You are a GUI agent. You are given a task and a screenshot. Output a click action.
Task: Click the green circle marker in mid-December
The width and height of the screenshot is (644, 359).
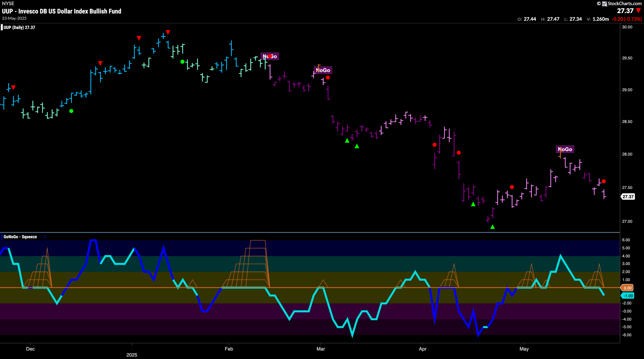(71, 111)
